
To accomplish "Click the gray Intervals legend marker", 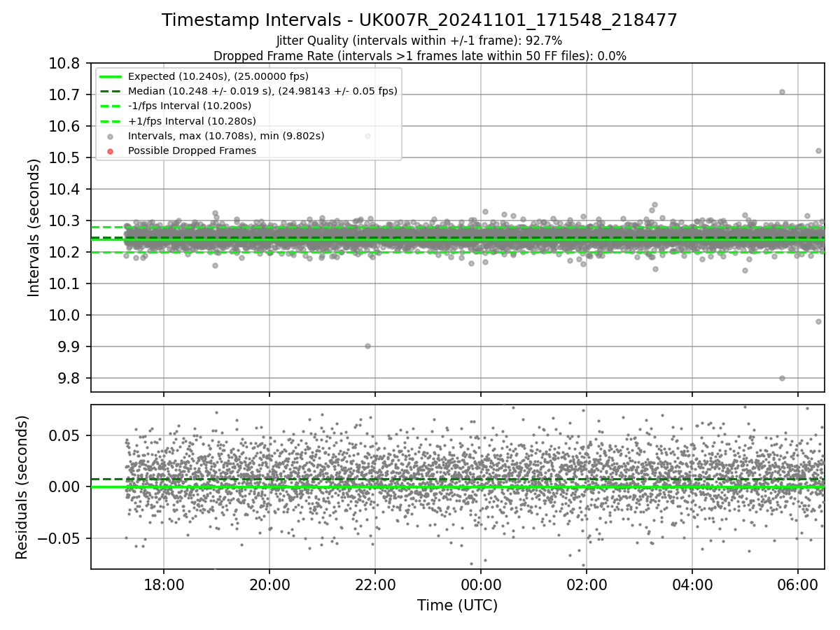I will pos(111,136).
